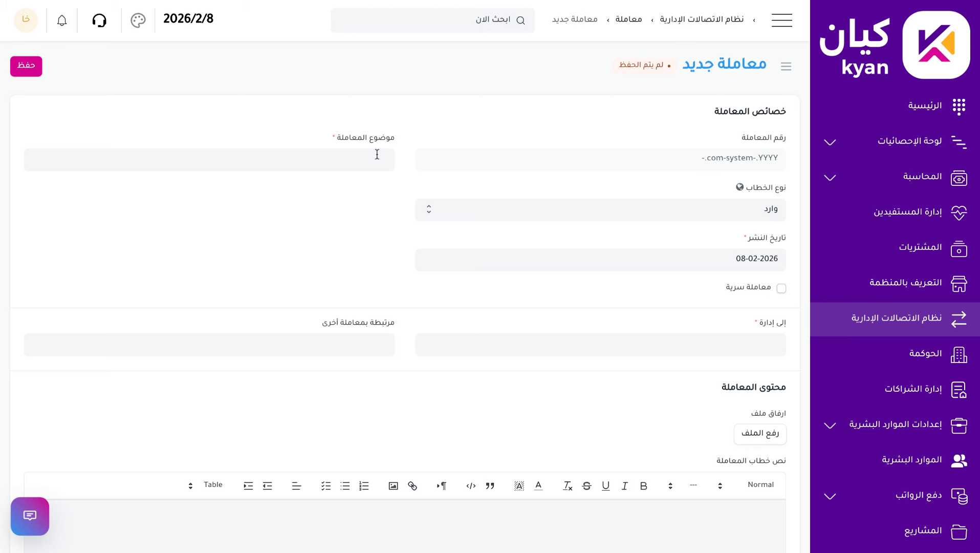Click the حفظ save button
Screen dimensions: 980x553
(26, 66)
